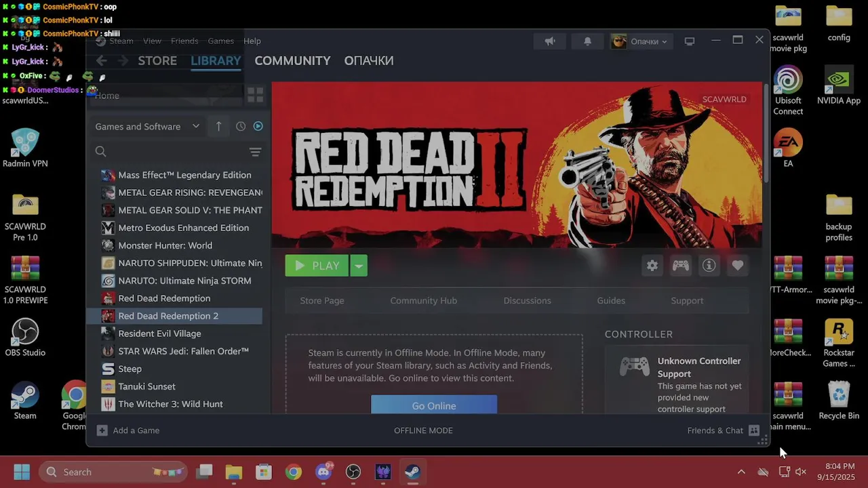Open the game's Store Page link
The image size is (868, 488).
pos(322,300)
